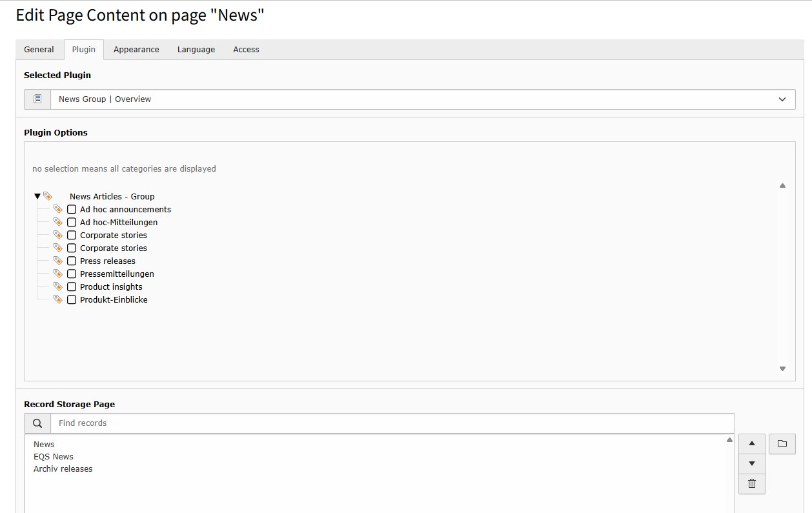Click the tag icon beside Press releases
The height and width of the screenshot is (513, 812).
point(58,261)
